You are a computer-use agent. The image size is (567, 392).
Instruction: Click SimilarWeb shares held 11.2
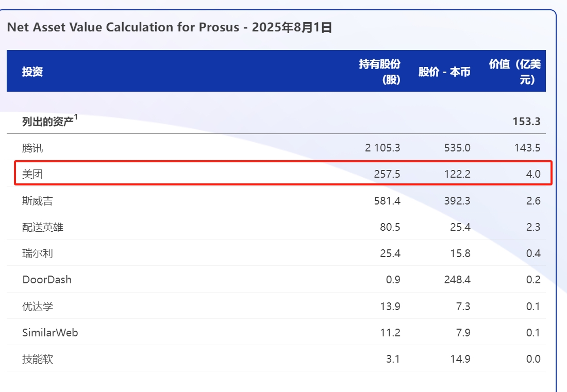pos(390,333)
